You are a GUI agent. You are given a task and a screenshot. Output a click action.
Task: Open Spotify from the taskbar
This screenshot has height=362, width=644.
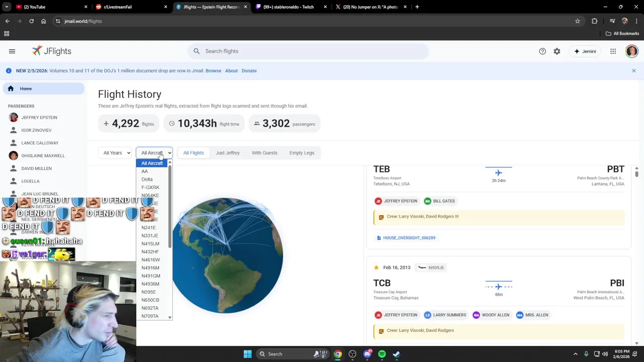[x=382, y=354]
